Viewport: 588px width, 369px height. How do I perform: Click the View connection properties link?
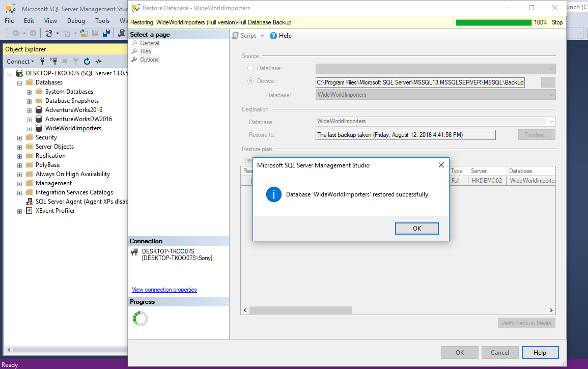click(164, 290)
